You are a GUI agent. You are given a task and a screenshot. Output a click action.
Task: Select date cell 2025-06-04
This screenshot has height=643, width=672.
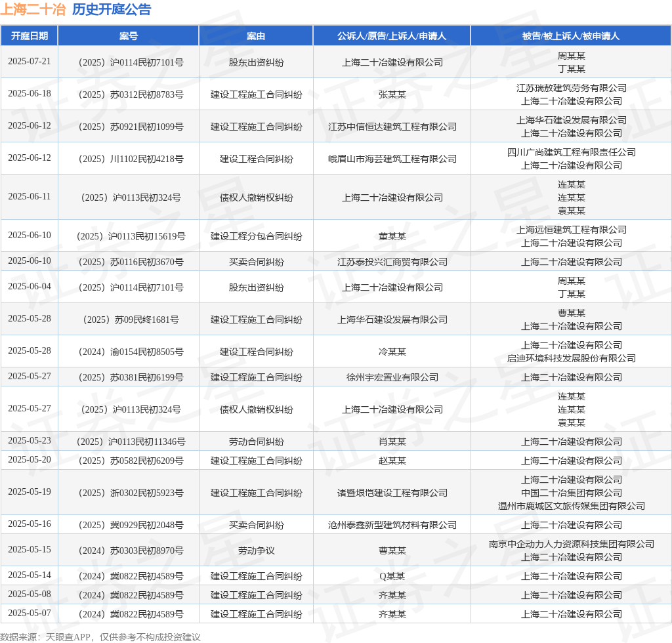(29, 286)
